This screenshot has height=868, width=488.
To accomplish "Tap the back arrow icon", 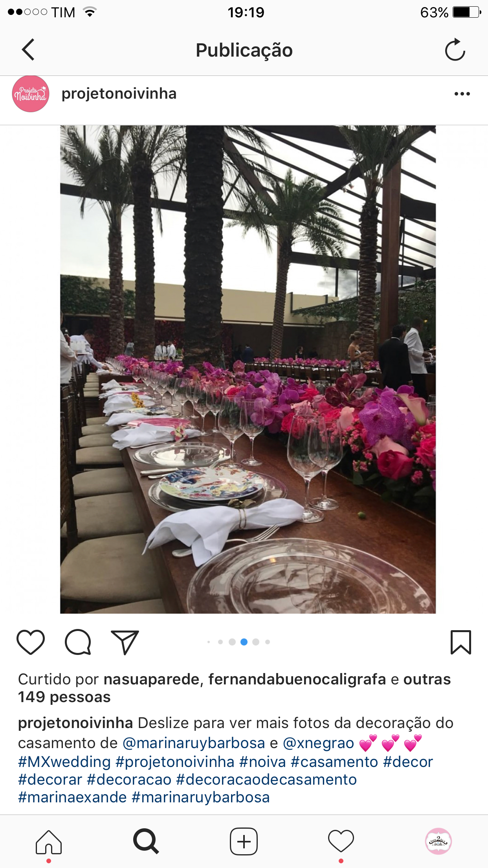I will pyautogui.click(x=28, y=50).
